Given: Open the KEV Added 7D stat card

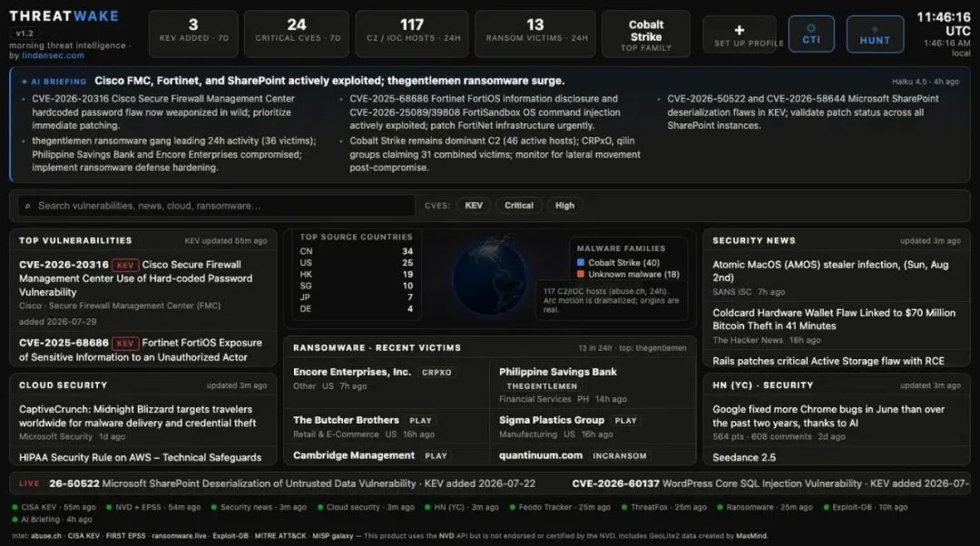Looking at the screenshot, I should click(193, 34).
